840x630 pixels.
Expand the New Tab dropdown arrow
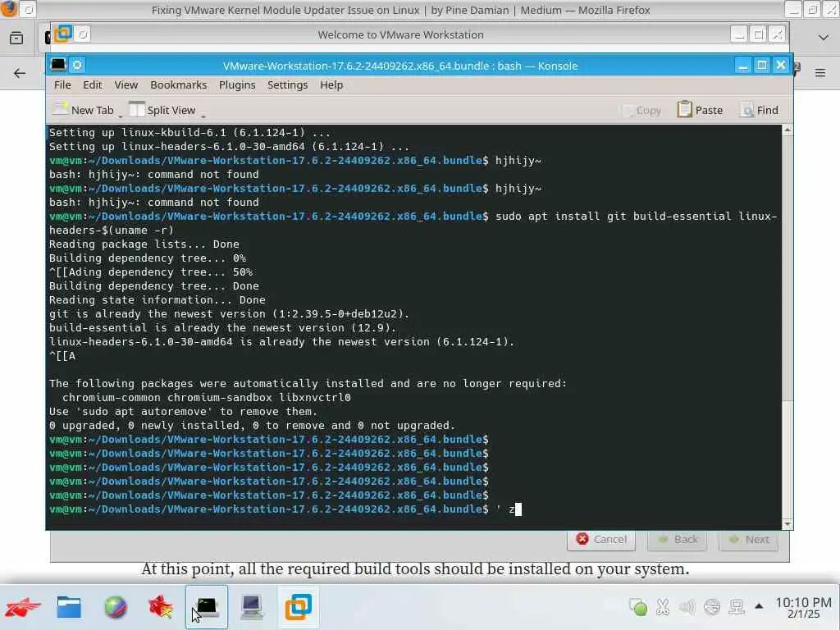pyautogui.click(x=121, y=116)
